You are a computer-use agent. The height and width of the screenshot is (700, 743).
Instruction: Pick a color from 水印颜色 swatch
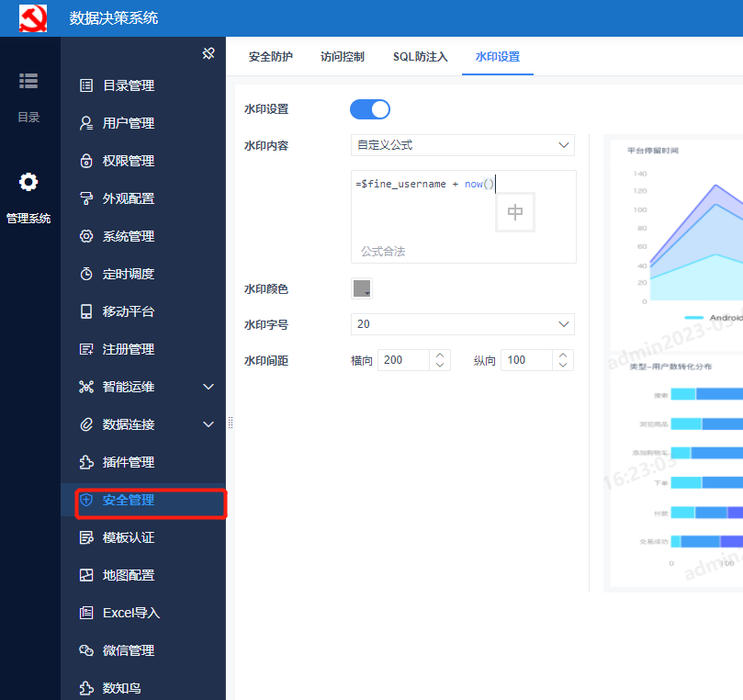362,288
